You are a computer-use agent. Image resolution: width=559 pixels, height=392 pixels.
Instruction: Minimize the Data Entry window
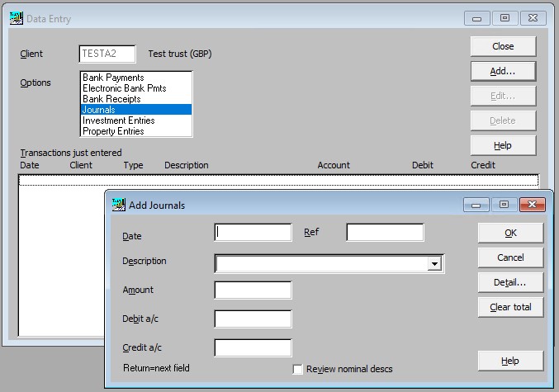click(x=477, y=18)
